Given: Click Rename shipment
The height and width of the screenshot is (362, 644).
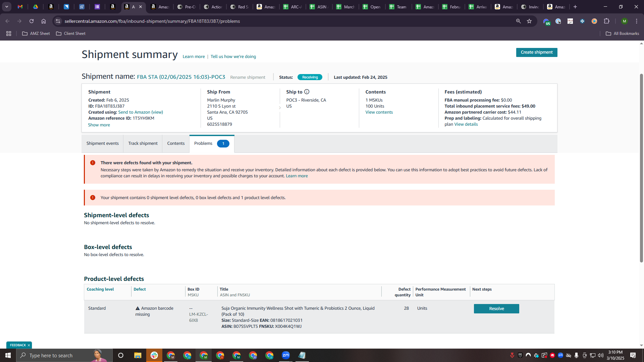Looking at the screenshot, I should point(248,77).
